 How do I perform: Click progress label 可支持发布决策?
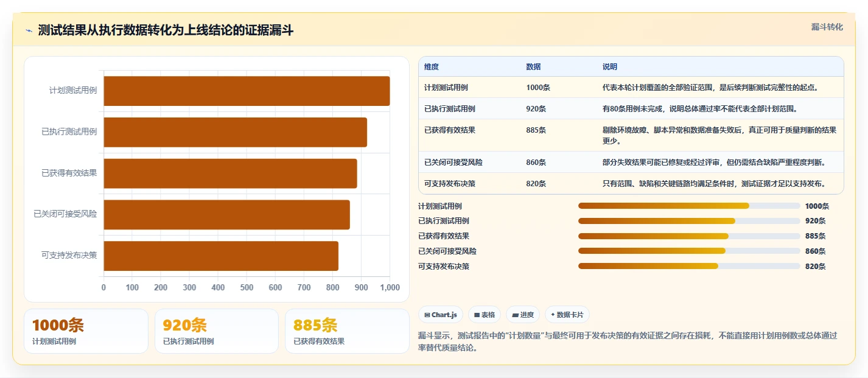[x=444, y=266]
